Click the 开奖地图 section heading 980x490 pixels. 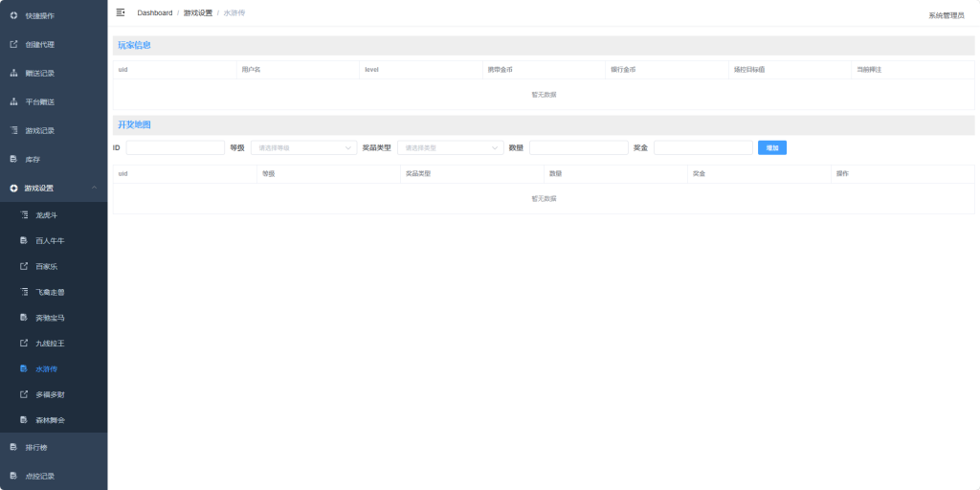[x=134, y=125]
